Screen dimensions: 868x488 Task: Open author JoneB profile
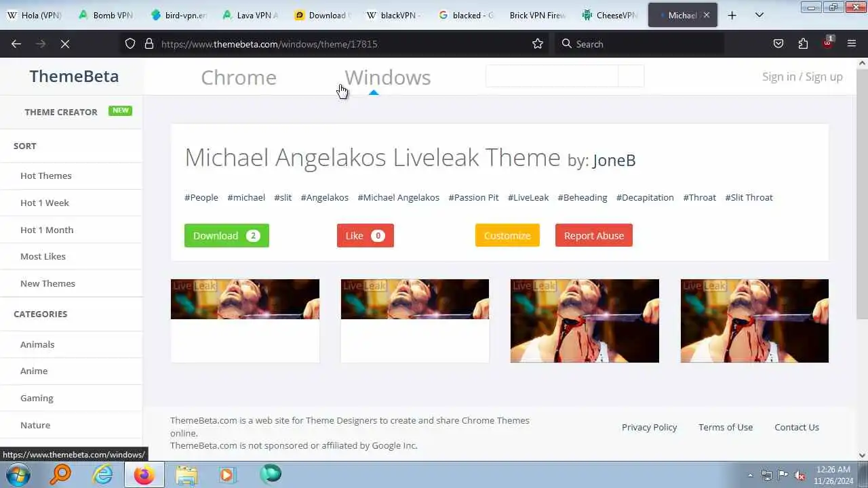[614, 160]
